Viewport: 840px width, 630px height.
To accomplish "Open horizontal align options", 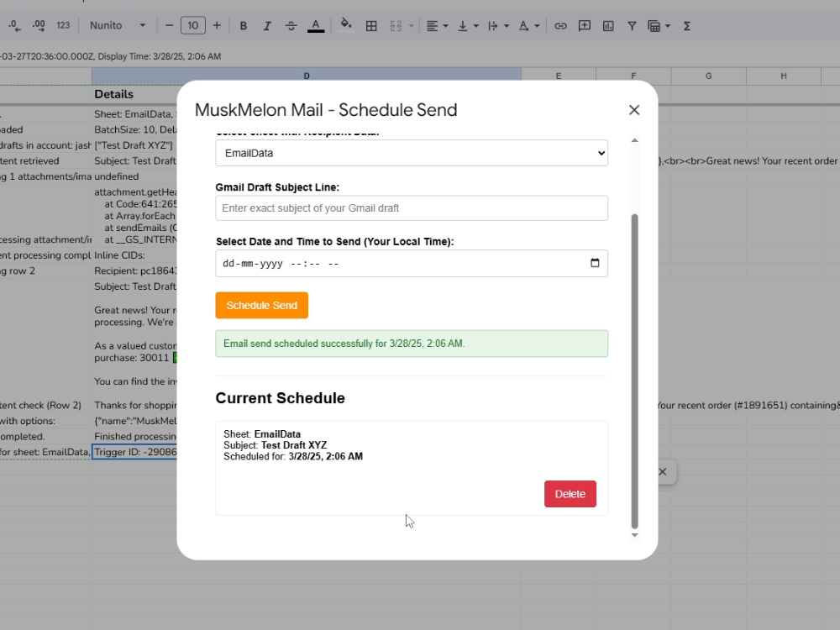I will (x=433, y=26).
